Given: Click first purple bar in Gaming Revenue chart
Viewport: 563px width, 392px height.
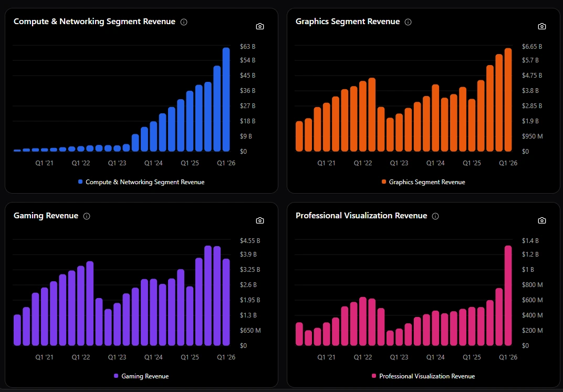Looking at the screenshot, I should coord(17,330).
